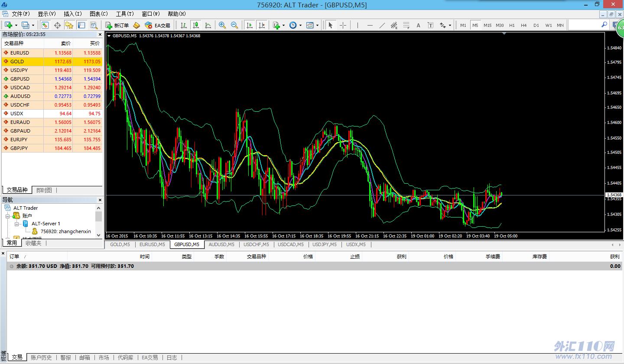
Task: Click the navigator panel scroll down arrow
Action: [99, 235]
